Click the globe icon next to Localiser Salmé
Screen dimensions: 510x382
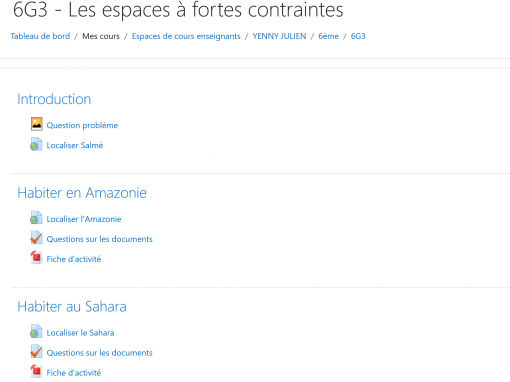pyautogui.click(x=36, y=144)
